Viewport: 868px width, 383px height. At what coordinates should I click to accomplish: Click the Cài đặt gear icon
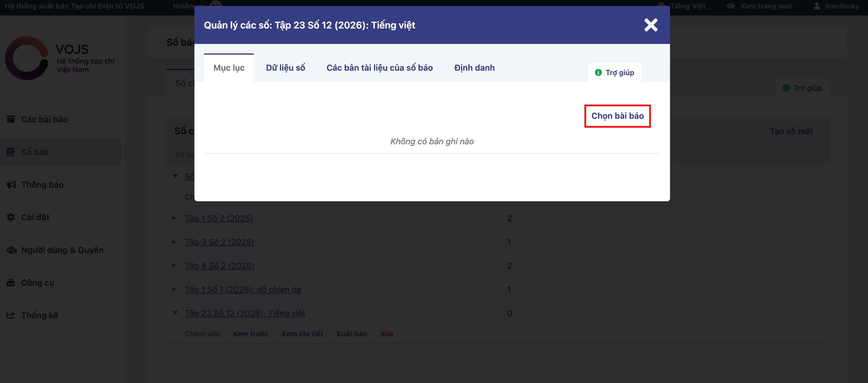[x=11, y=217]
